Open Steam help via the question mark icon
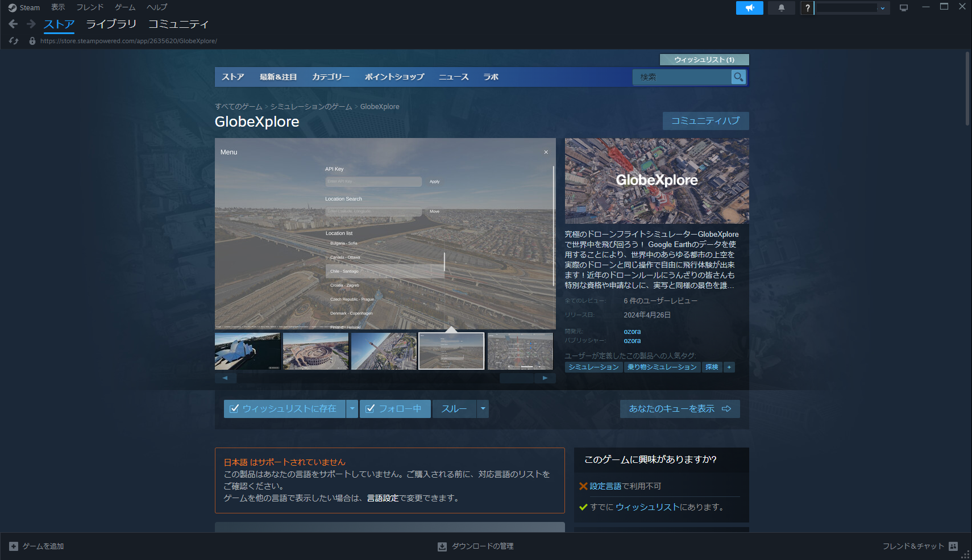 click(x=807, y=8)
